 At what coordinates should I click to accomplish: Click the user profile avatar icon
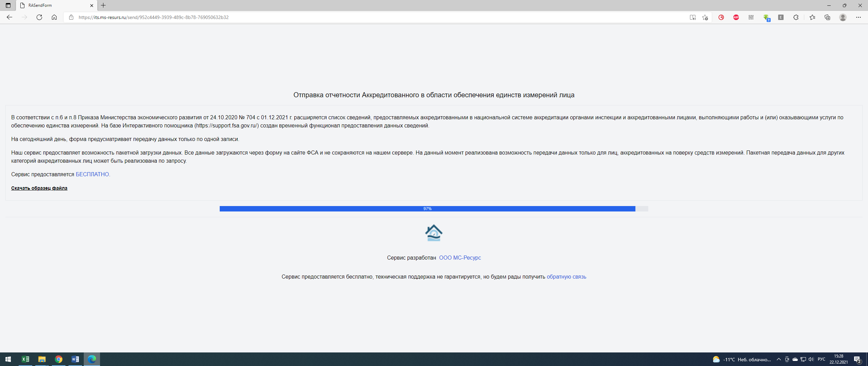click(x=843, y=17)
